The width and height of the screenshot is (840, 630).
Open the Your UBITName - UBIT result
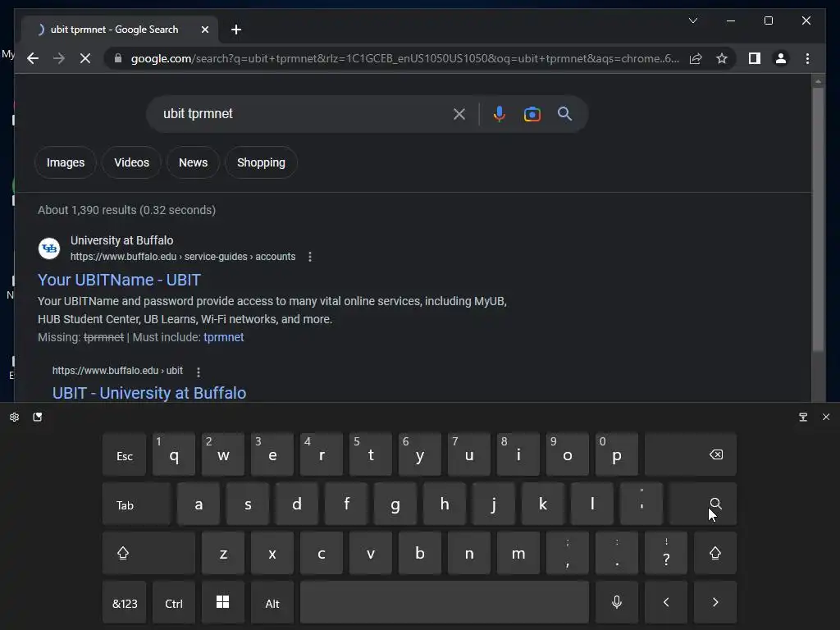pyautogui.click(x=119, y=280)
